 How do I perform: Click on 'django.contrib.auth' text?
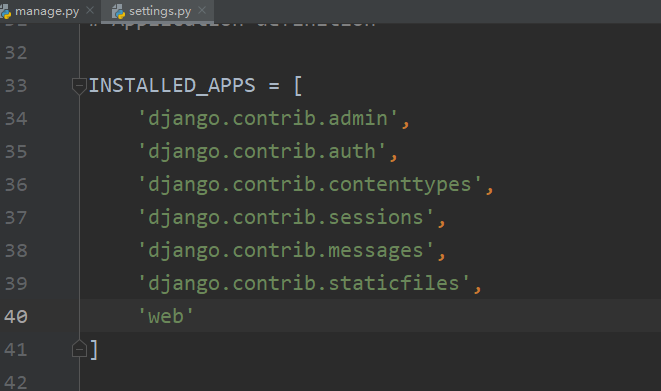[262, 151]
